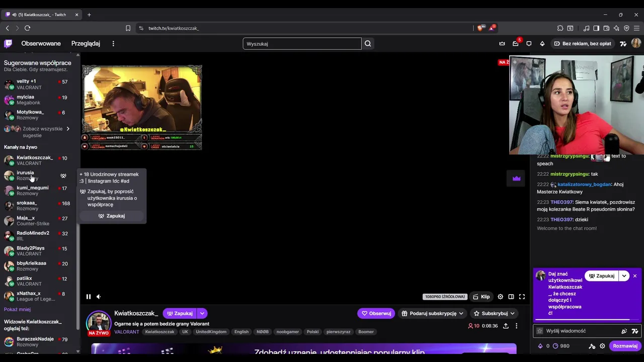The width and height of the screenshot is (644, 362).
Task: Click the noobgamer tag
Action: (287, 332)
